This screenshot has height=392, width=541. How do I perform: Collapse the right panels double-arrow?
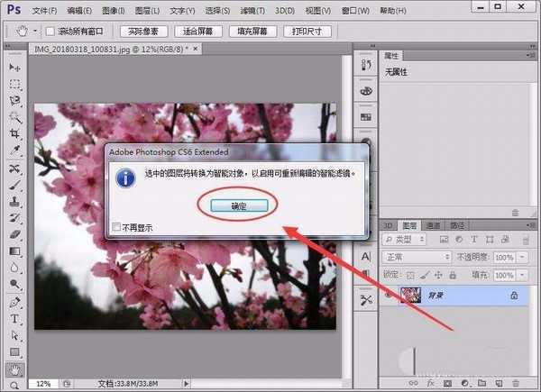pos(533,46)
